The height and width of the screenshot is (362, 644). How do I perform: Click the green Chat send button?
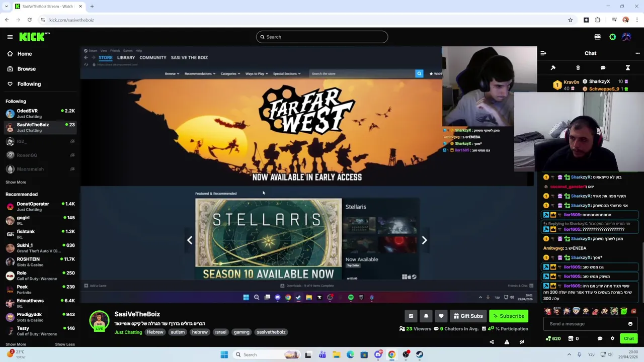(x=628, y=338)
